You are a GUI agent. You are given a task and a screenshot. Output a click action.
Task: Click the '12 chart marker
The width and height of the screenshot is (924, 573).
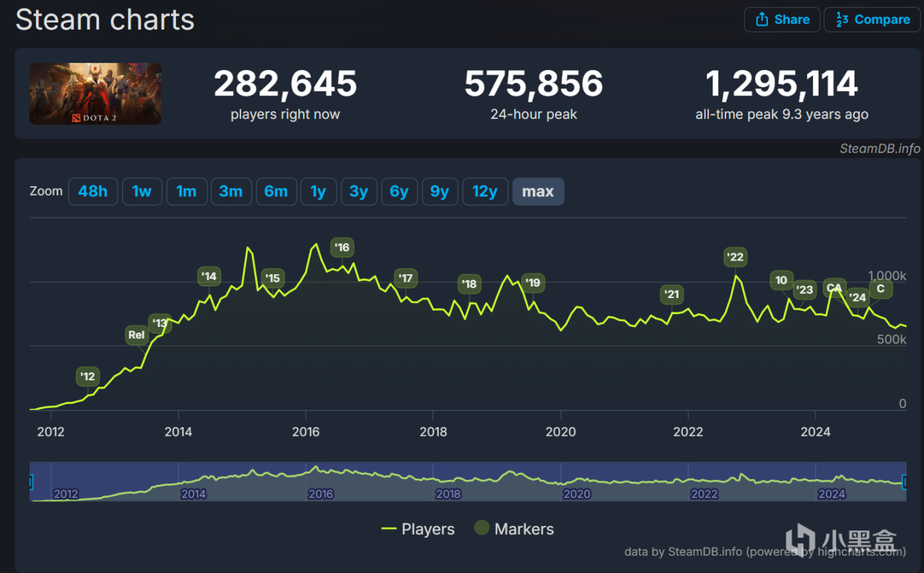tap(87, 376)
